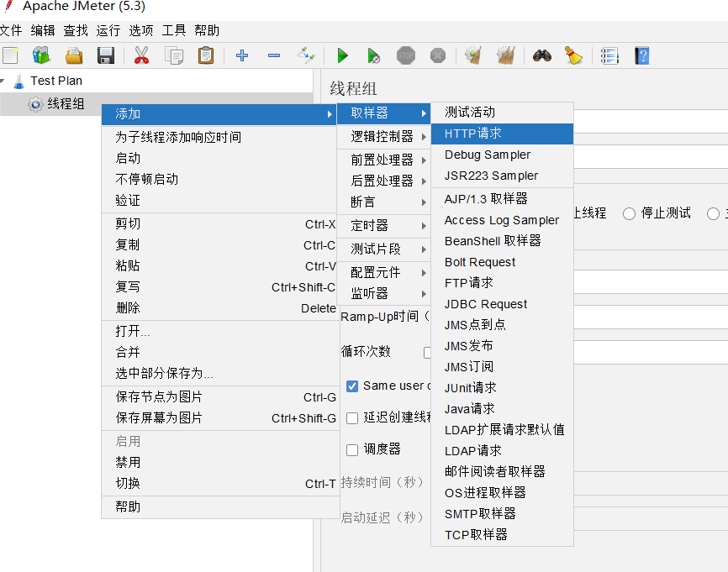Open the Function helper list icon
Viewport: 728px width, 572px height.
(x=609, y=55)
